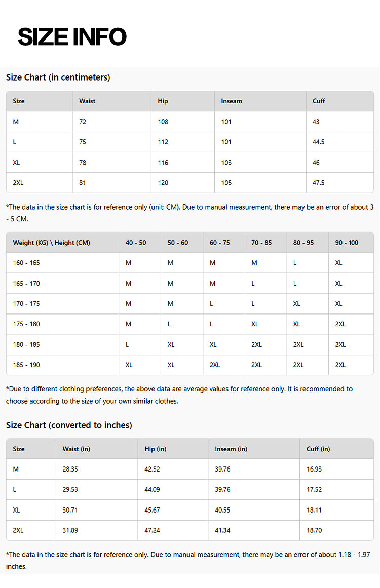
Task: Click the 'Cuff (in)' column header
Action: 318,449
